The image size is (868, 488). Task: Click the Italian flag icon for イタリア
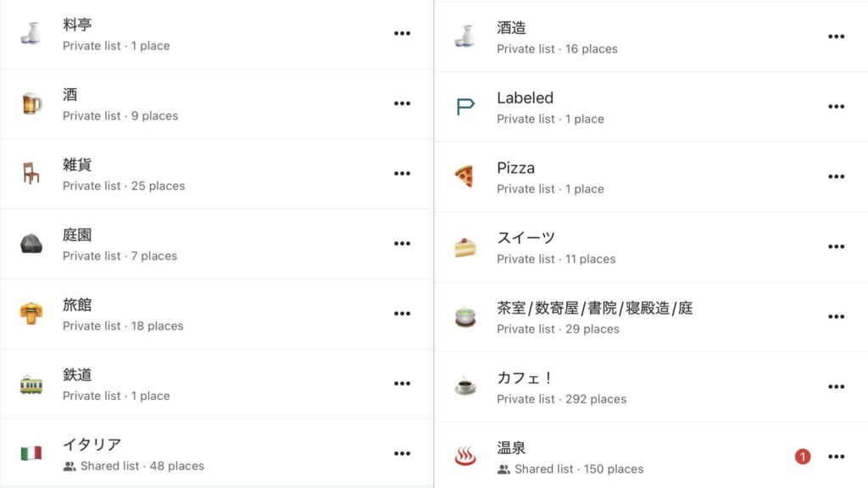tap(31, 454)
